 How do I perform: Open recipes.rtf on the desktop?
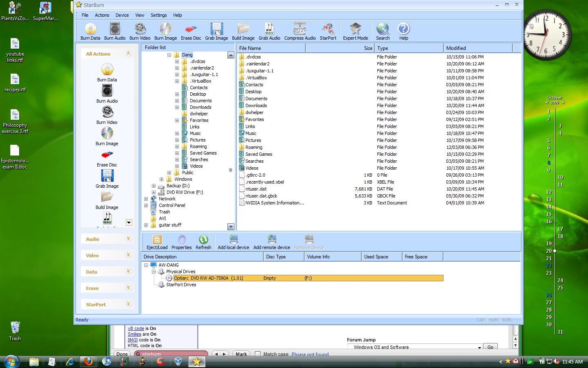(15, 83)
